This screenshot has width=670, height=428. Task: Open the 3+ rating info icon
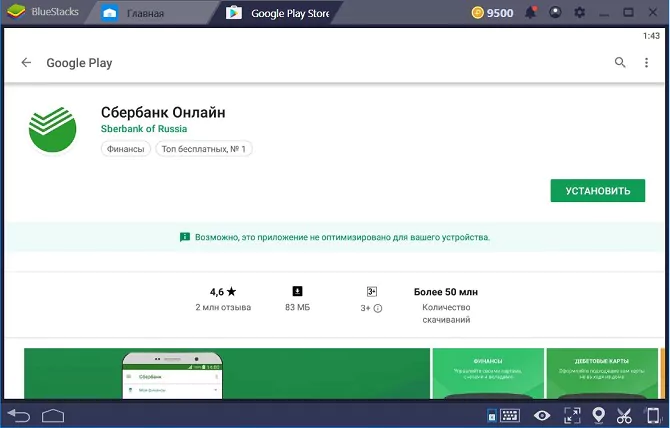click(378, 308)
